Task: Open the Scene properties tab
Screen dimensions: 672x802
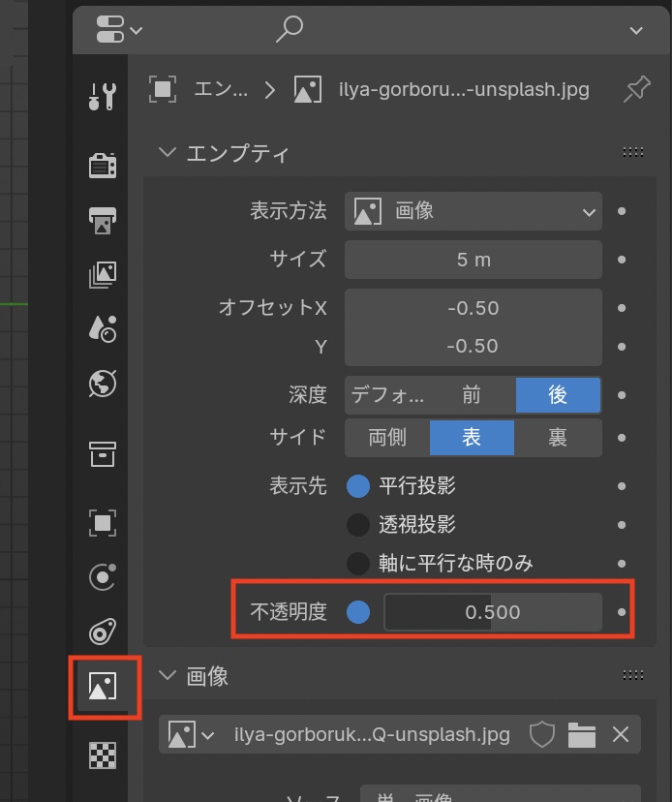Action: 102,328
